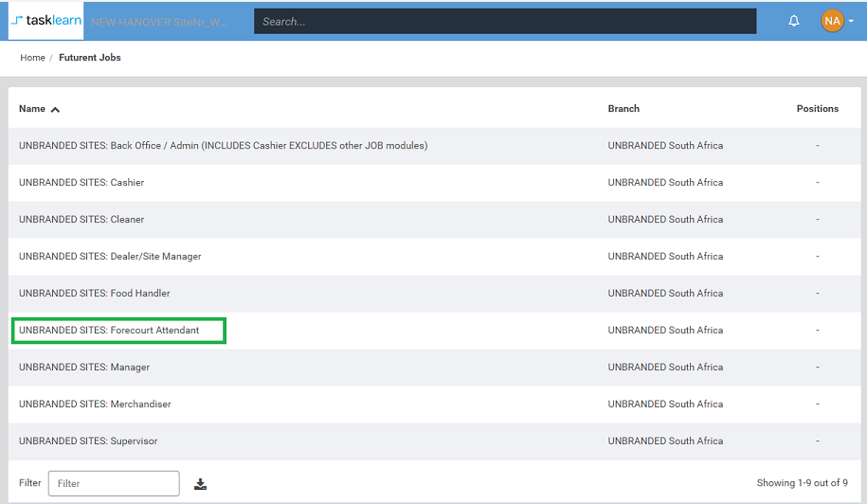Screen dimensions: 867x504
Task: Click Branch cell in Forecourt Attendant row
Action: tap(665, 330)
